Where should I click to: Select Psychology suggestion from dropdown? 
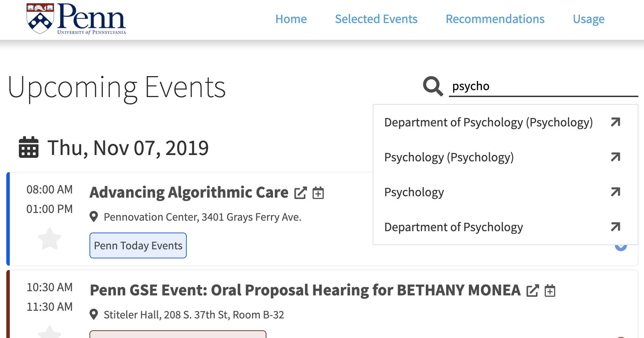pos(414,192)
